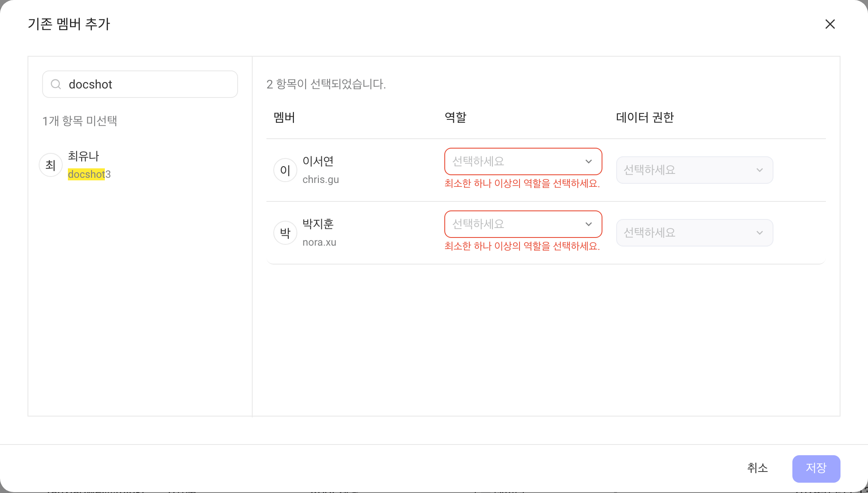Click the 이 avatar of 이서연

coord(285,170)
